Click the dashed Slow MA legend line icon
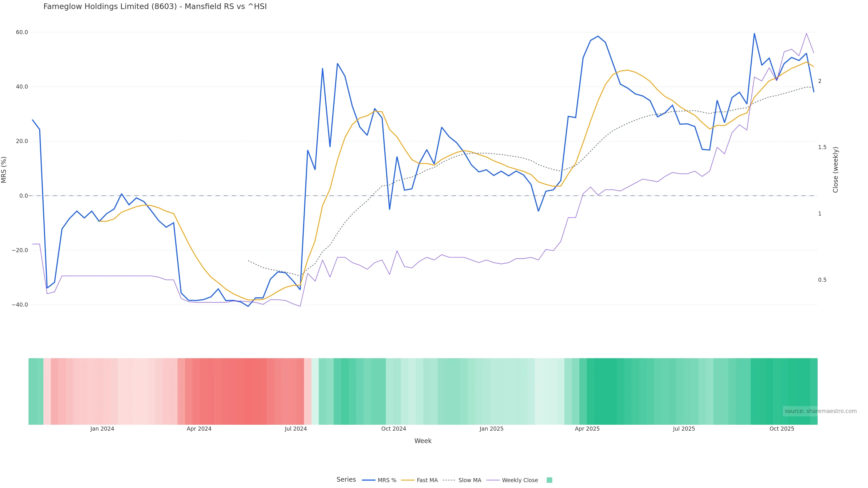This screenshot has width=868, height=488. pyautogui.click(x=449, y=480)
